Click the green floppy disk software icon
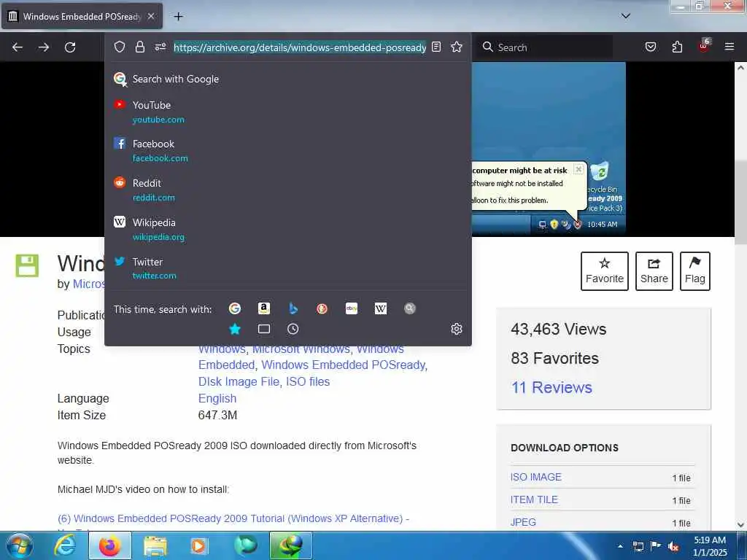 click(x=27, y=265)
